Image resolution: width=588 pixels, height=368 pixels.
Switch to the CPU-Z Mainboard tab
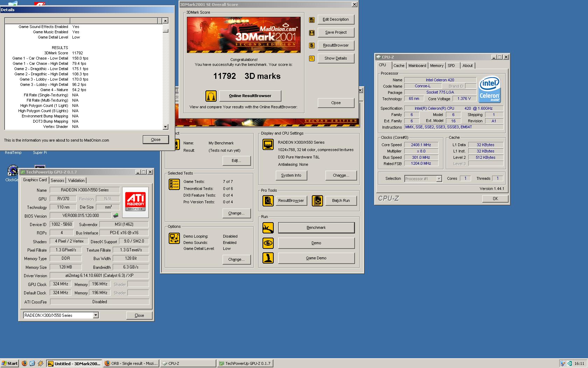tap(417, 66)
